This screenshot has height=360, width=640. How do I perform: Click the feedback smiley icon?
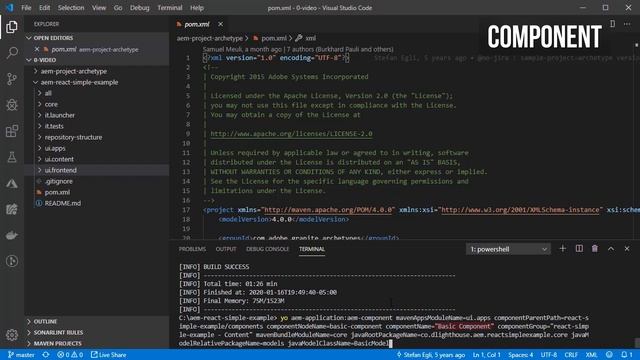coord(609,355)
